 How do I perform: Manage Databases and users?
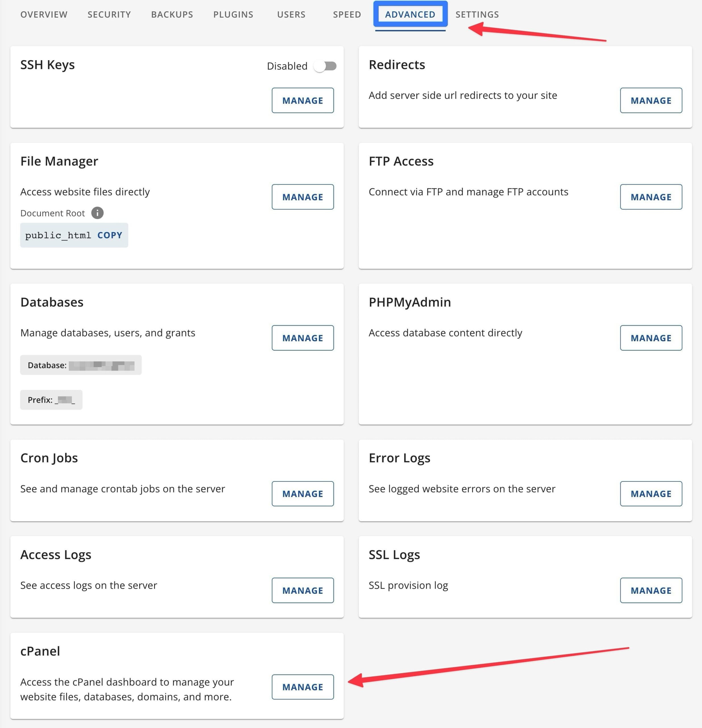coord(303,338)
